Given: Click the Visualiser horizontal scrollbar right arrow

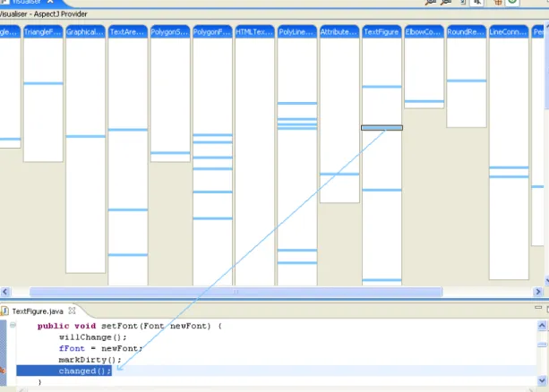Looking at the screenshot, I should pos(537,292).
